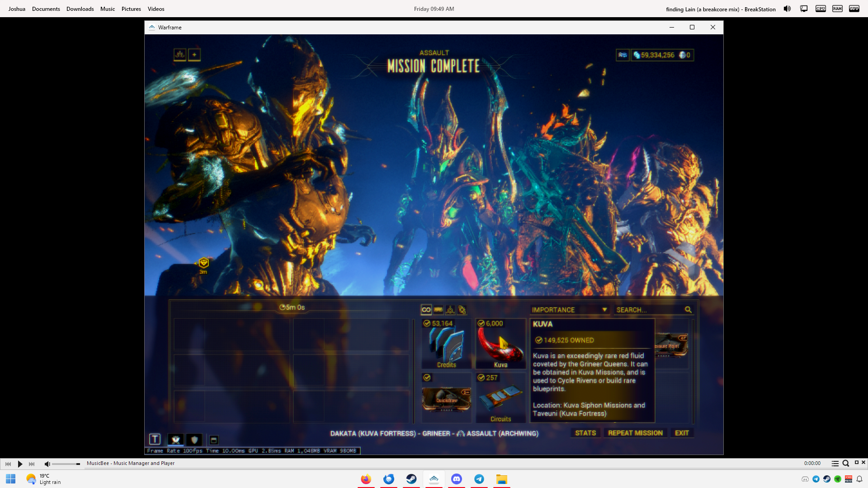Image resolution: width=868 pixels, height=488 pixels.
Task: Open Discord from the taskbar
Action: (456, 479)
